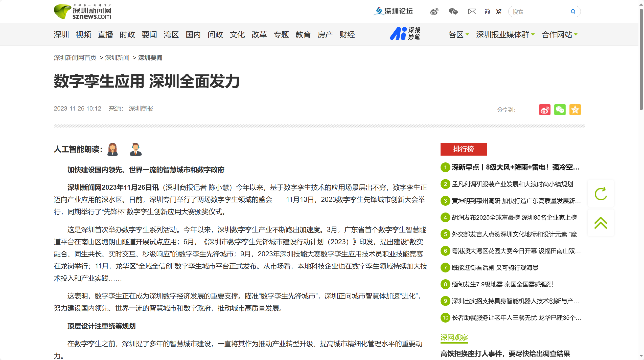Open ranking item 6 粤港澳大湾区花园大赛

click(516, 251)
